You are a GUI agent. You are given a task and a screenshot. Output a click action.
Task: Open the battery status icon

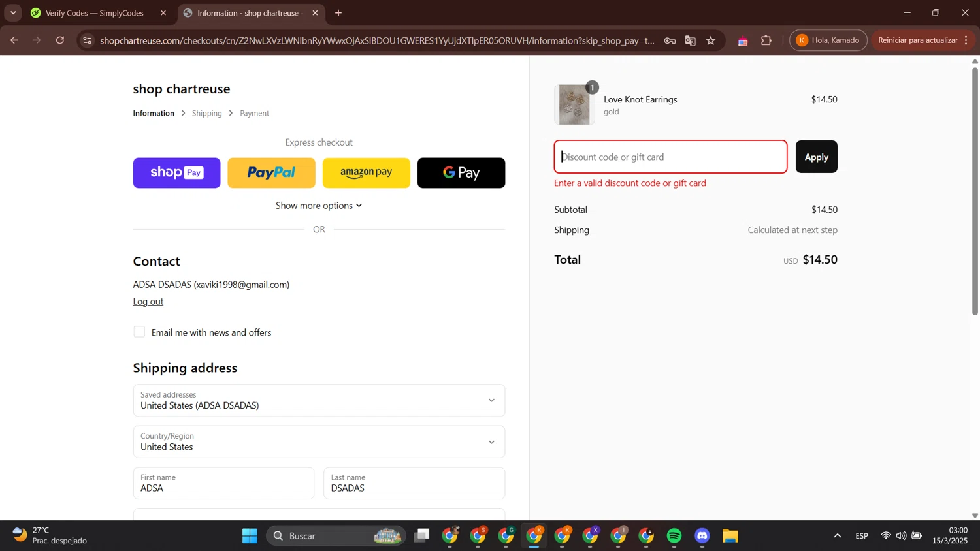click(x=917, y=535)
